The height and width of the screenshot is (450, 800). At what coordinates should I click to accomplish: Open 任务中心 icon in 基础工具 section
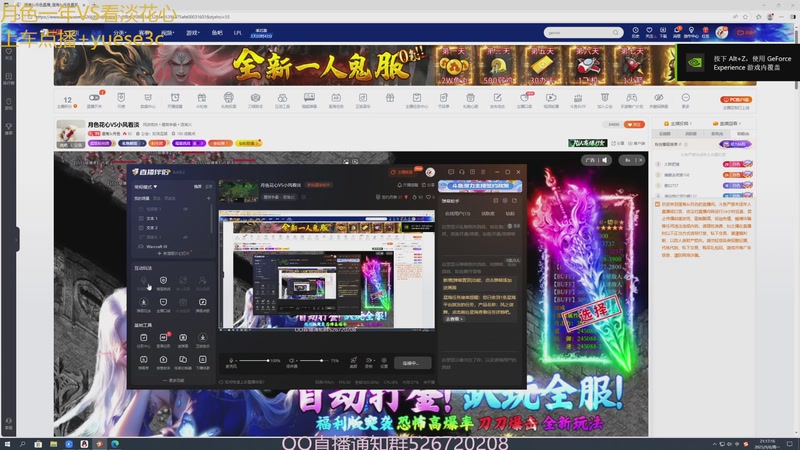(x=143, y=338)
